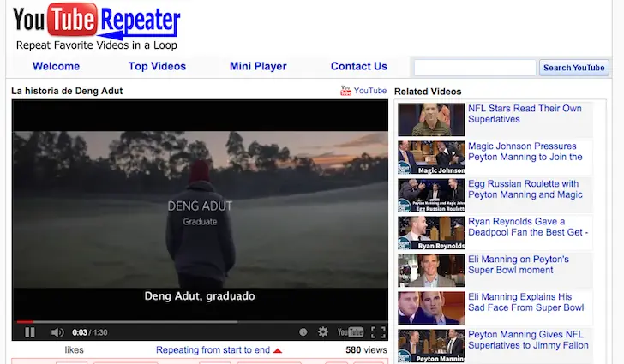Open the player settings gear
Screen dimensions: 624x364
323,331
